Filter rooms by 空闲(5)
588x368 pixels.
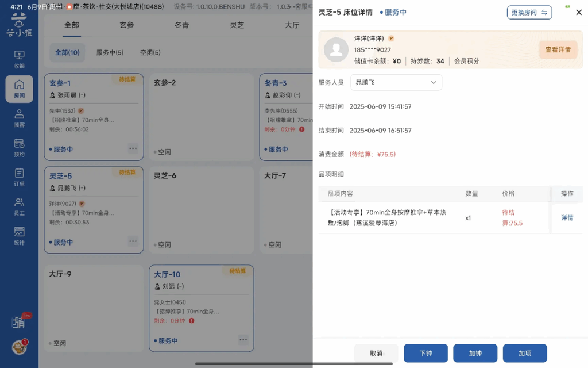(150, 52)
